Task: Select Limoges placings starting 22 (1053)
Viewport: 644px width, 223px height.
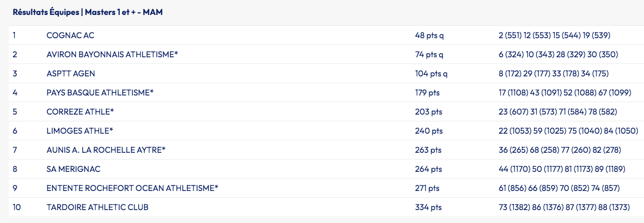Action: pyautogui.click(x=568, y=131)
